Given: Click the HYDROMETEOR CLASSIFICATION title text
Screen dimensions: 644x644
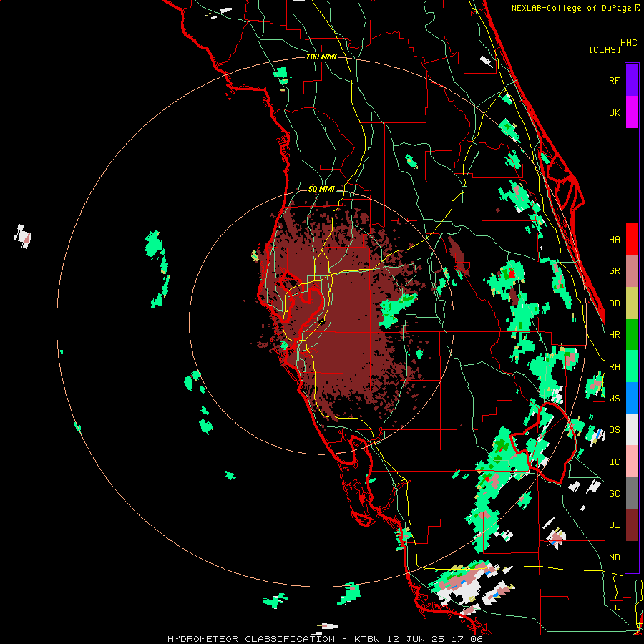Looking at the screenshot, I should 251,639.
